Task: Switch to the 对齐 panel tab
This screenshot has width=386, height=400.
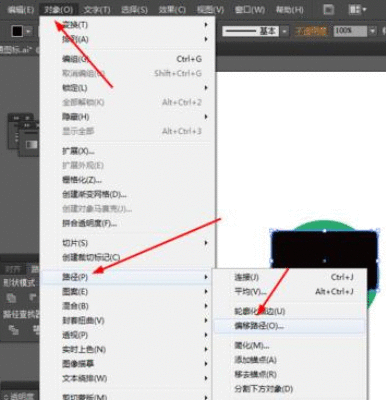Action: pyautogui.click(x=13, y=269)
